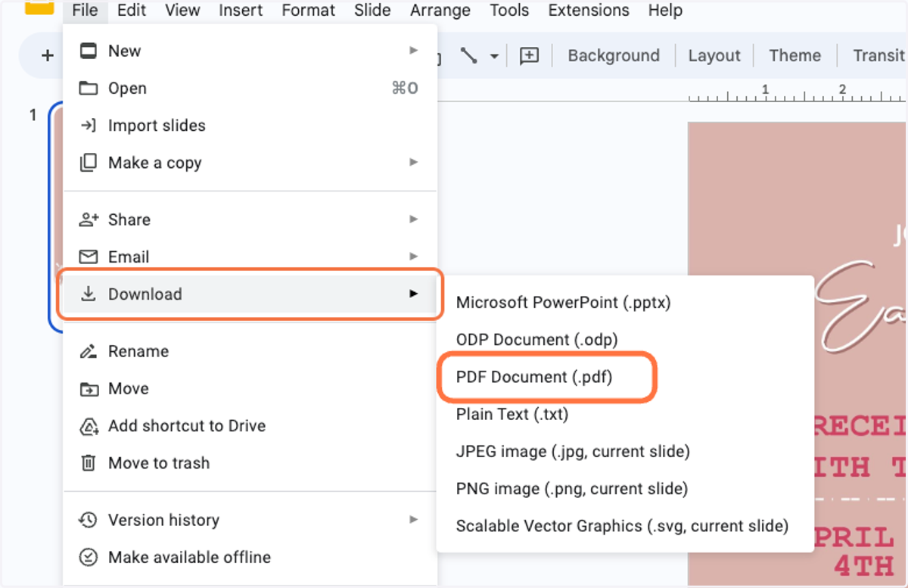Screen dimensions: 908x588
Task: Download current slide as PNG image
Action: (625, 489)
